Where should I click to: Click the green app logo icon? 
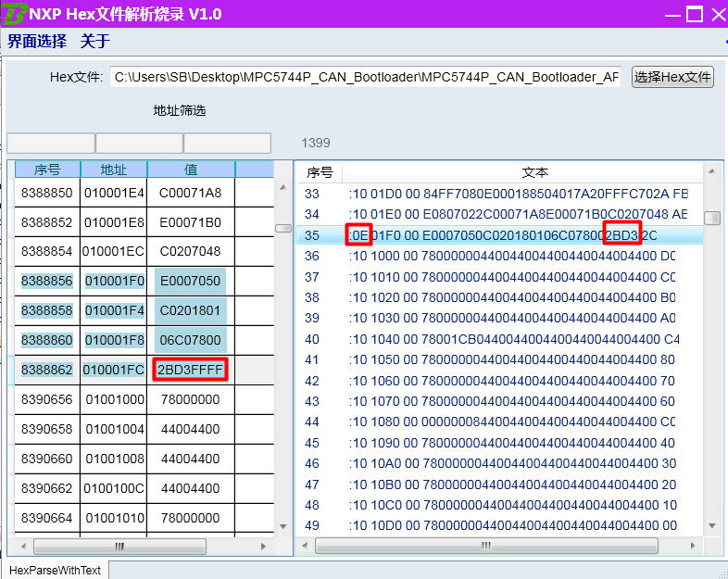(13, 13)
